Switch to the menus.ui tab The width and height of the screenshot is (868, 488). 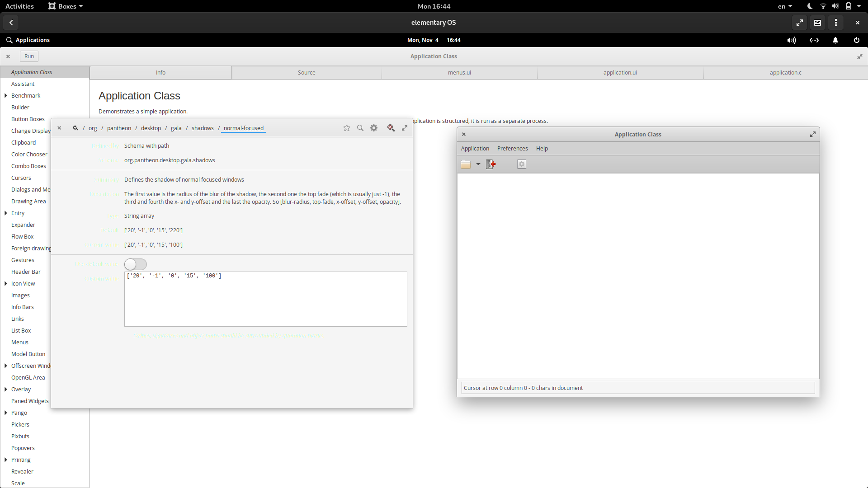point(459,73)
